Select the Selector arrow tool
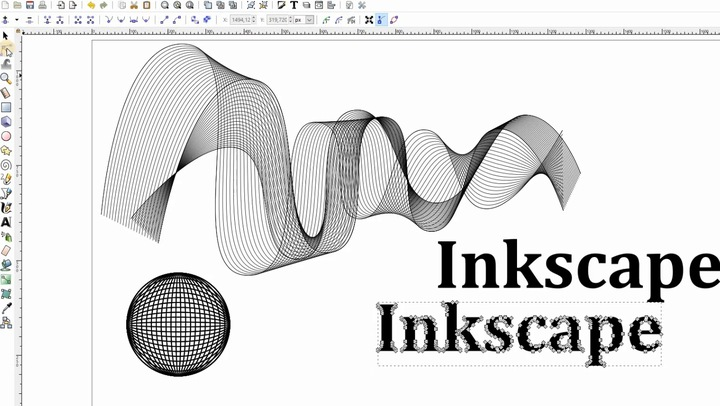 [x=6, y=35]
